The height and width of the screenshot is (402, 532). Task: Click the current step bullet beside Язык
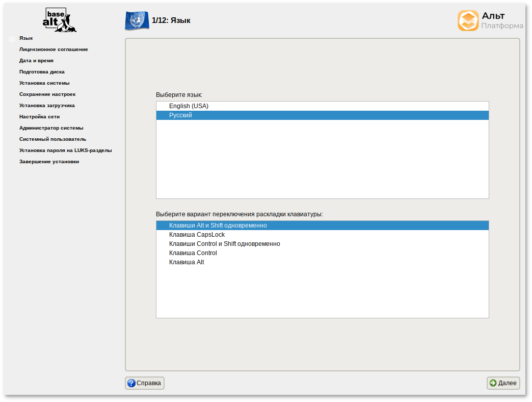12,39
